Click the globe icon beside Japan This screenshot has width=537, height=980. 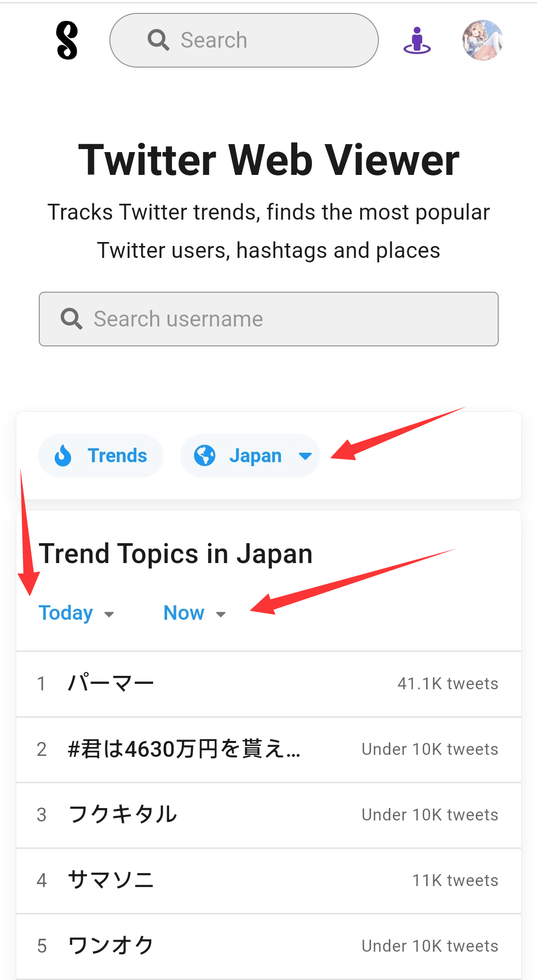pyautogui.click(x=205, y=455)
